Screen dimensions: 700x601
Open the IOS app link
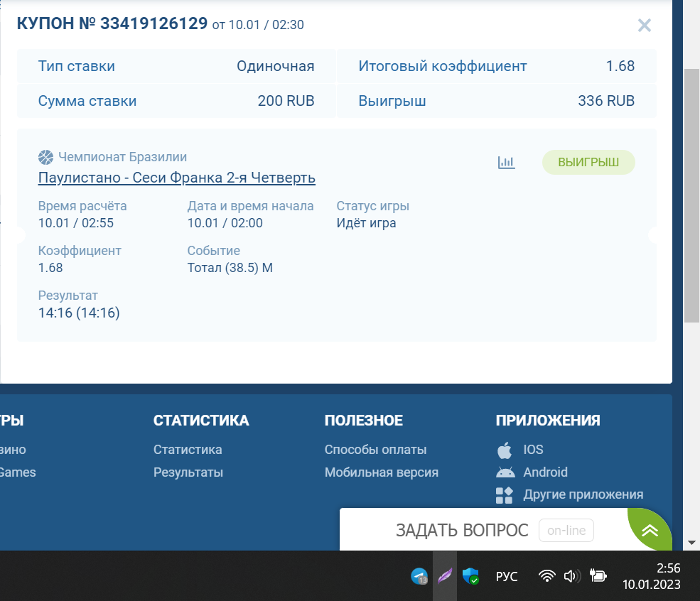coord(533,449)
